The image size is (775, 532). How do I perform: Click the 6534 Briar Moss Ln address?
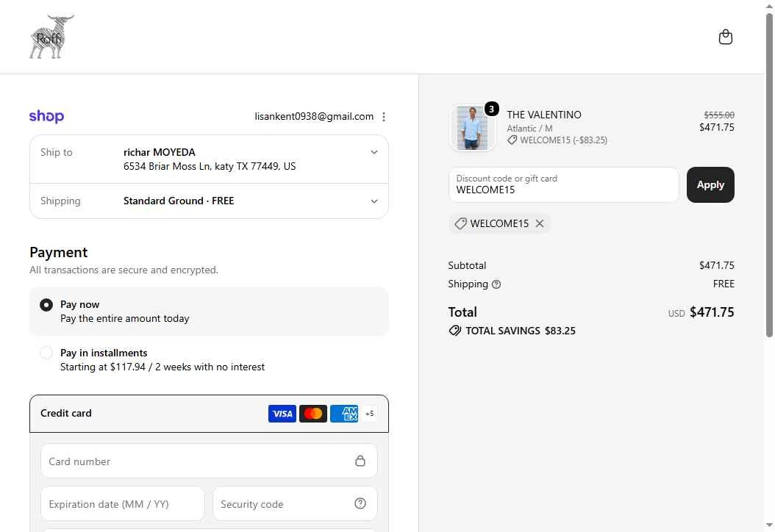click(x=210, y=167)
